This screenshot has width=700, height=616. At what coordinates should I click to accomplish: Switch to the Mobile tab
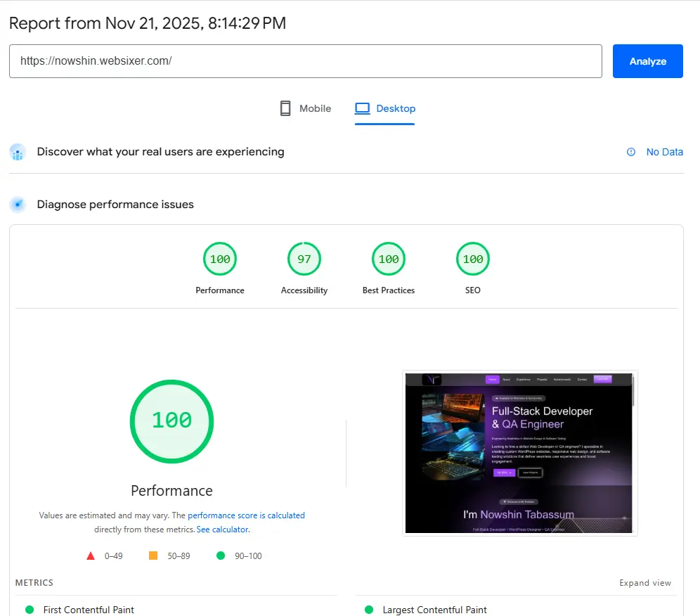pyautogui.click(x=306, y=108)
